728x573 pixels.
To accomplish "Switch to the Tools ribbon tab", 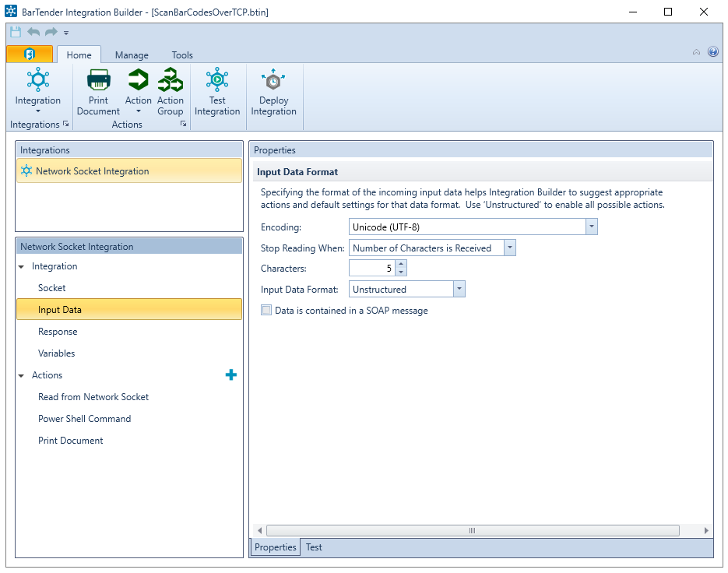I will (x=182, y=54).
